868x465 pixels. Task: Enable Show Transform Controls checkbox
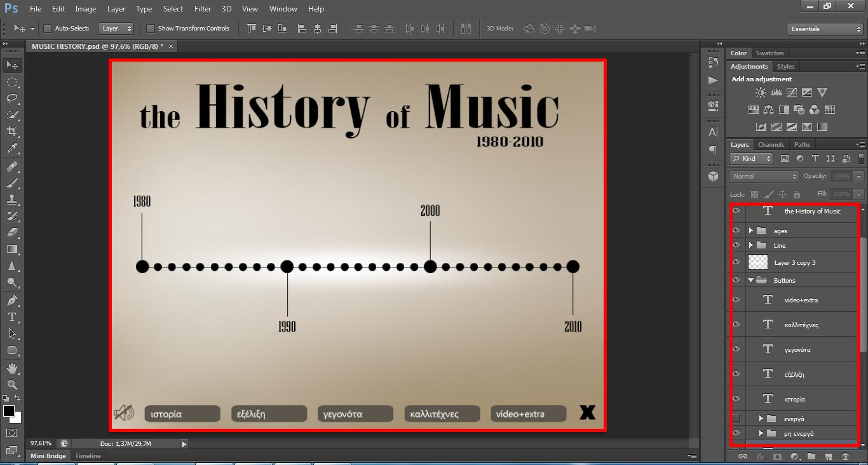tap(151, 29)
